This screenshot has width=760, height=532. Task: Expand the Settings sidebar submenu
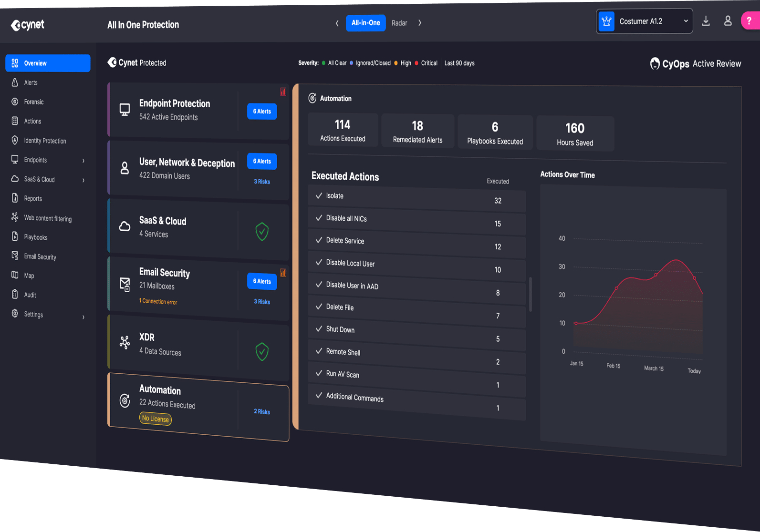click(x=83, y=317)
